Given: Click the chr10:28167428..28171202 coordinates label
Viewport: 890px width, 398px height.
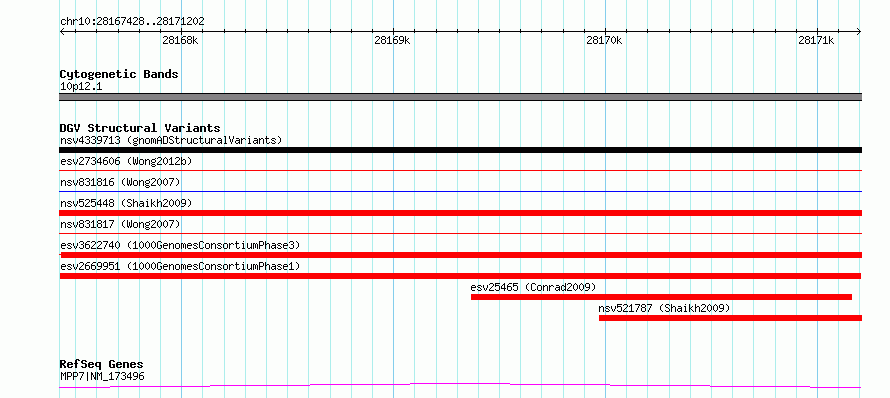Looking at the screenshot, I should coord(132,22).
